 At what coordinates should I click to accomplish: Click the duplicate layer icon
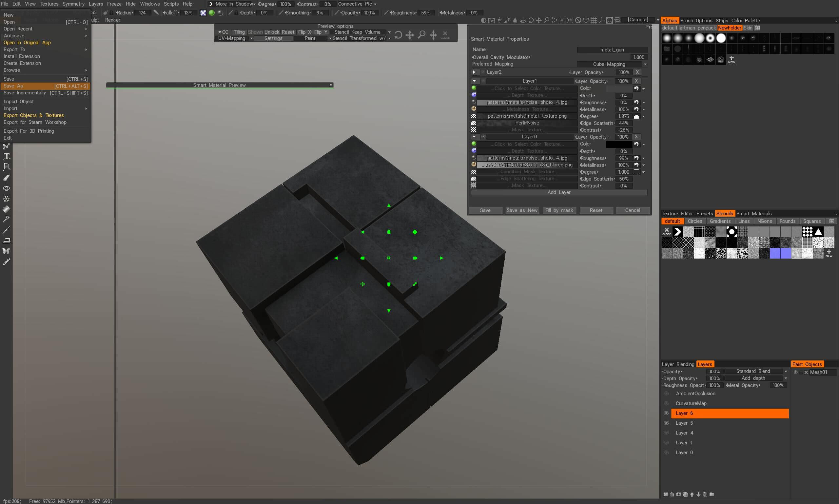(685, 494)
